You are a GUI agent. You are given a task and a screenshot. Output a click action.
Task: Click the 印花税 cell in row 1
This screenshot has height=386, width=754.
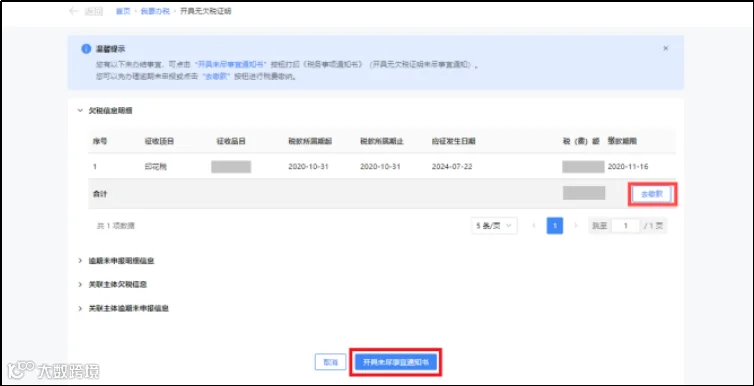[156, 167]
